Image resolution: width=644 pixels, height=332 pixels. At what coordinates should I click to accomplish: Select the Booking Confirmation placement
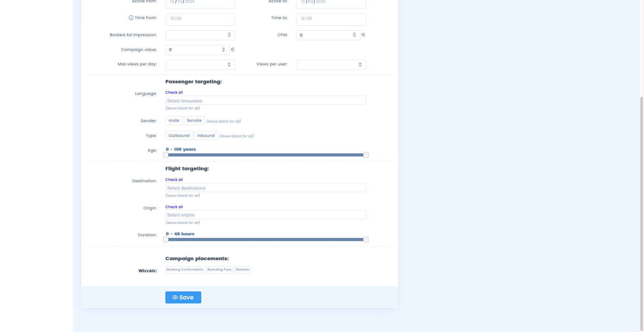point(185,270)
